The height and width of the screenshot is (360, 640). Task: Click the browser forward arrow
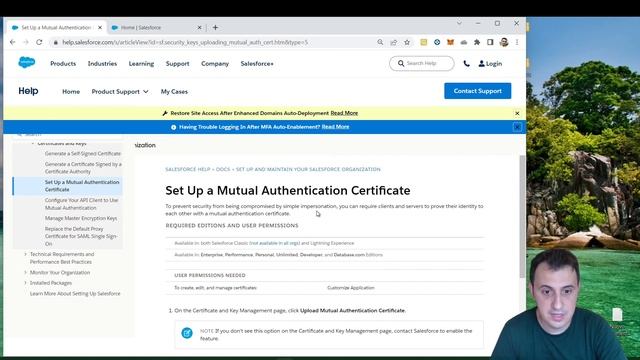(x=26, y=42)
